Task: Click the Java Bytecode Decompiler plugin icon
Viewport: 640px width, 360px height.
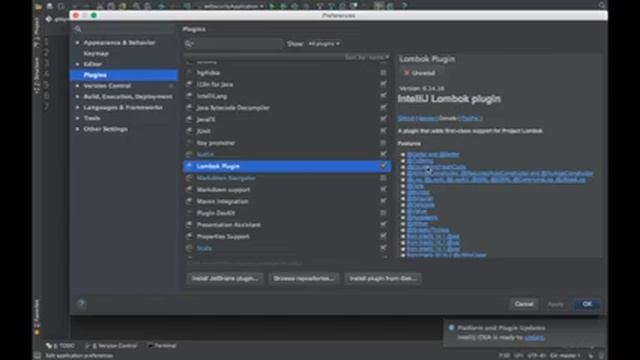Action: pos(189,108)
